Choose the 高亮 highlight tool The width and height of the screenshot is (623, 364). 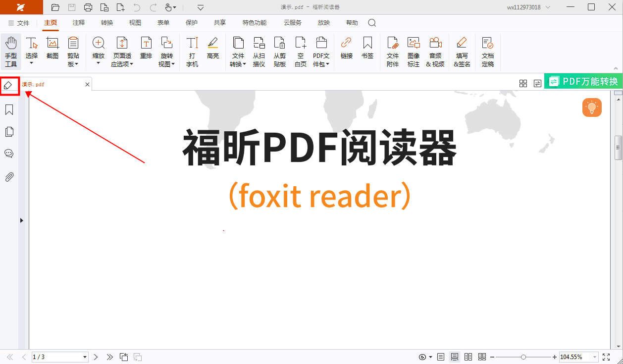pyautogui.click(x=213, y=49)
